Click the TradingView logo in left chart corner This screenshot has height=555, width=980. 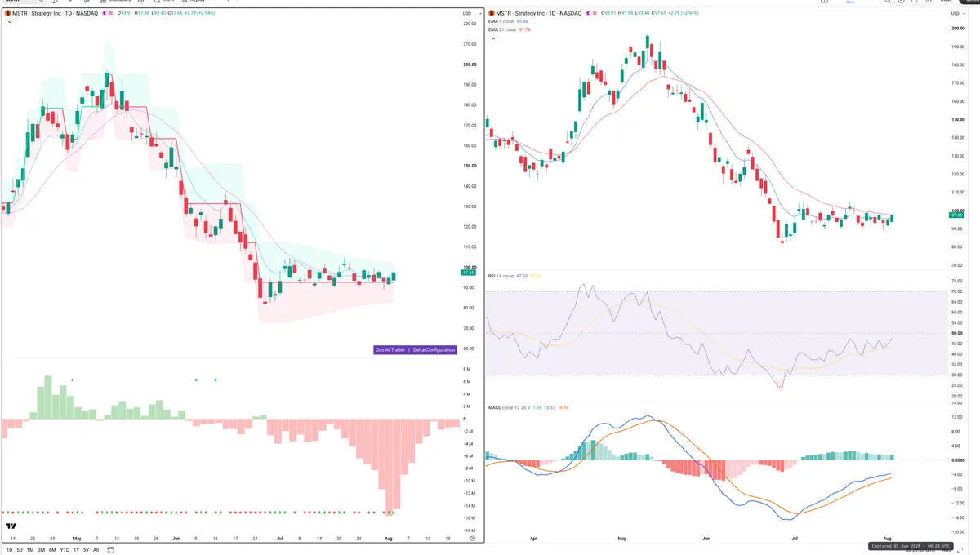[11, 526]
